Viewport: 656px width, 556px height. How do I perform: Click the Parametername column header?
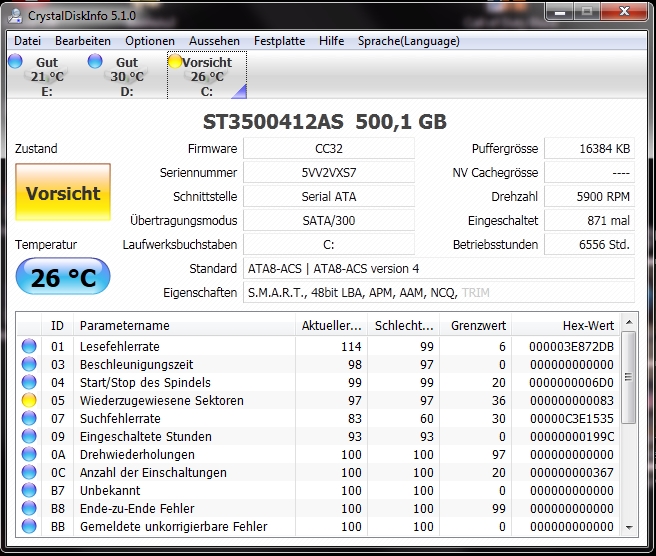[x=184, y=325]
